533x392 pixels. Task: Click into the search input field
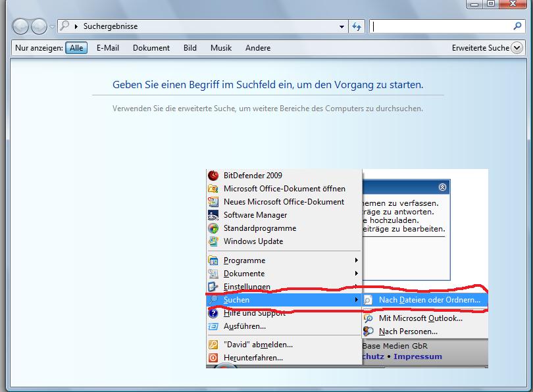(x=440, y=26)
